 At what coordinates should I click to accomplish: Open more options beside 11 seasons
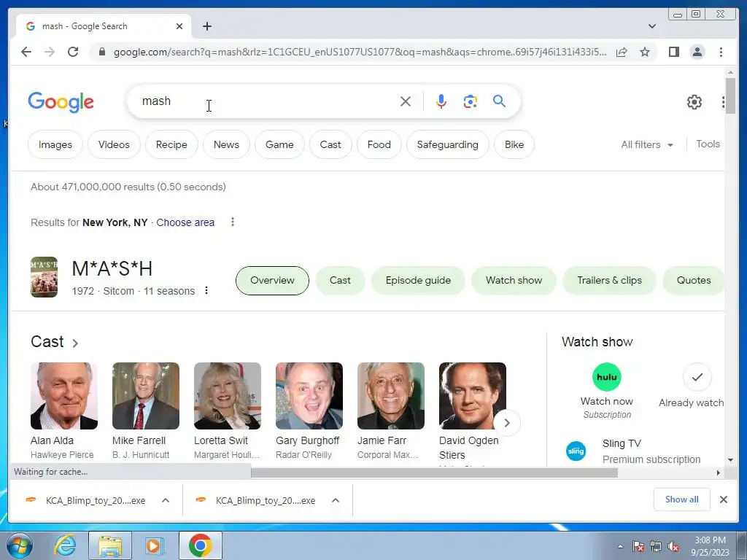coord(206,290)
